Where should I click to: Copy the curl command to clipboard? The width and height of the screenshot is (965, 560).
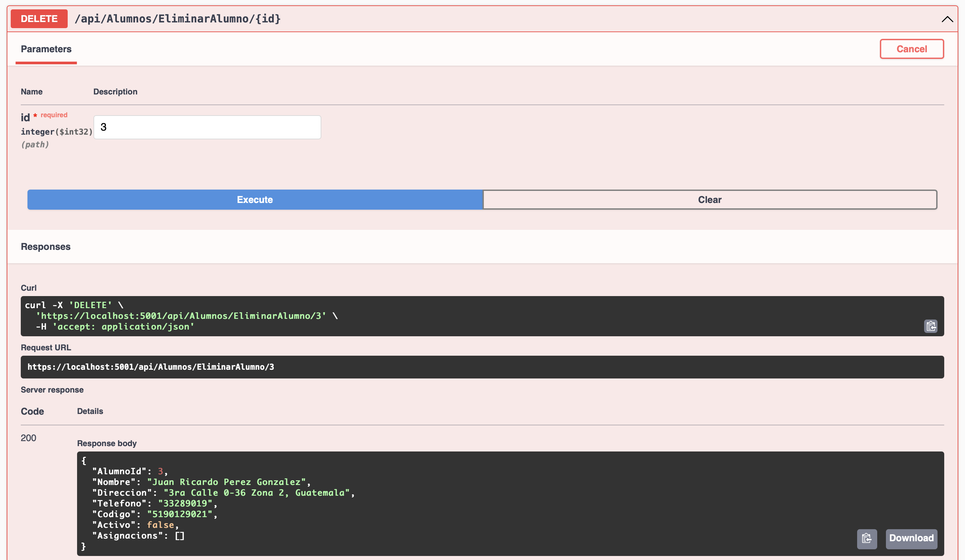point(930,326)
